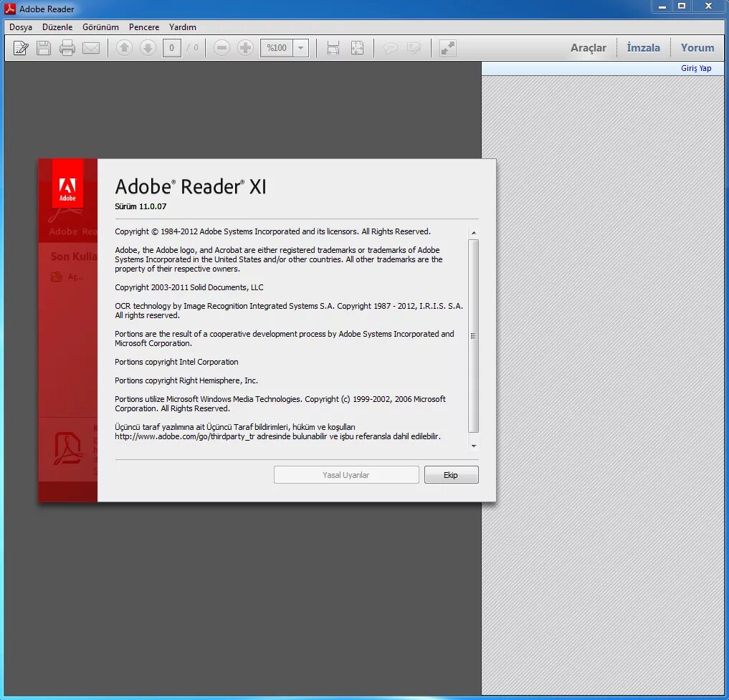Viewport: 729px width, 700px height.
Task: Go to next page arrow icon
Action: click(x=148, y=47)
